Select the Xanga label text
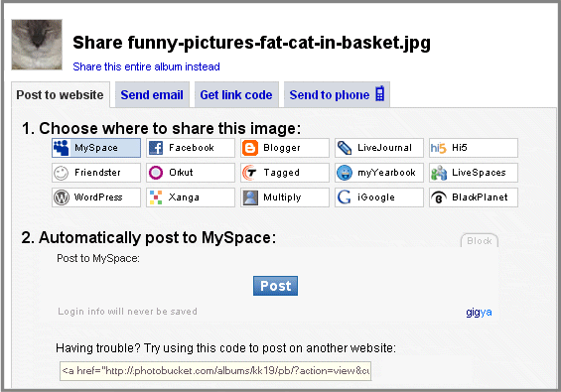 (184, 197)
